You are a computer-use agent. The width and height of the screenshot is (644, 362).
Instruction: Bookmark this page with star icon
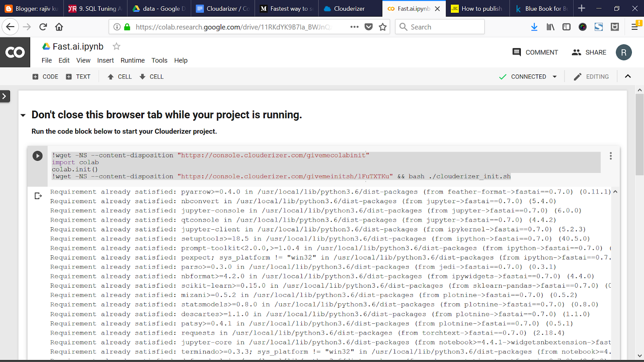pyautogui.click(x=383, y=27)
